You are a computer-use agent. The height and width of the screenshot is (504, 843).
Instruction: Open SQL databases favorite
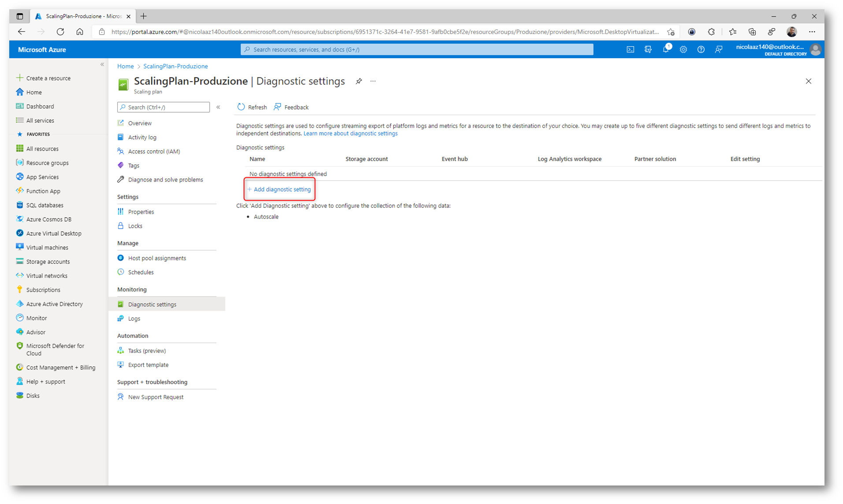tap(45, 205)
